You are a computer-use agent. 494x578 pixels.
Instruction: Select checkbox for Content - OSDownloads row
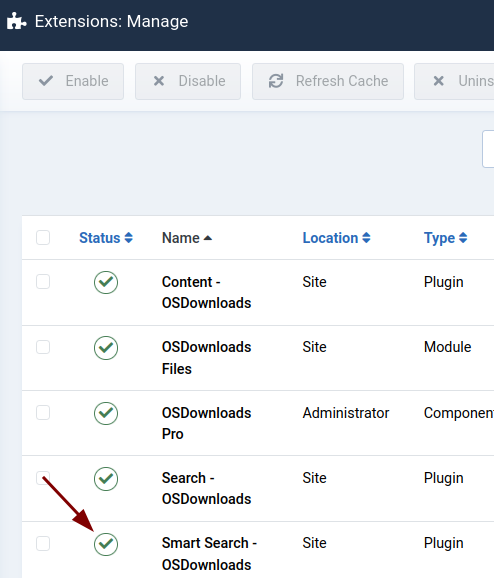[43, 282]
